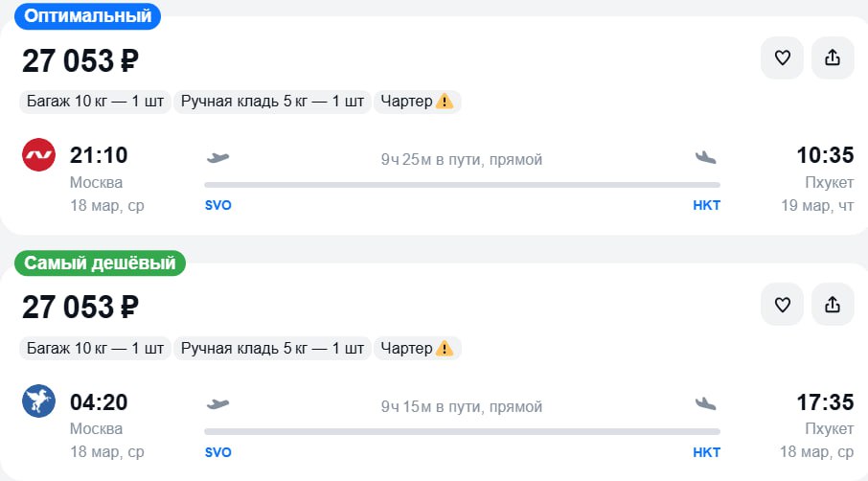Click the takeoff plane icon of first flight
The image size is (868, 481).
tap(218, 157)
